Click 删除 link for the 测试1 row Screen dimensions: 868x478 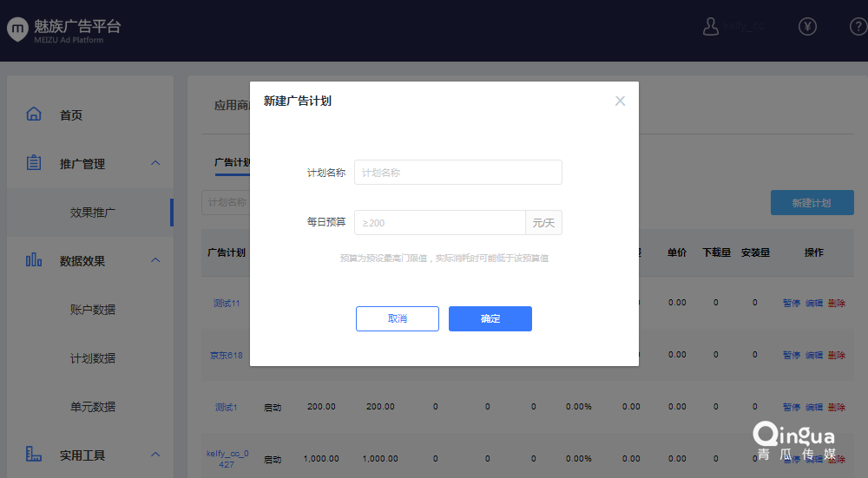pyautogui.click(x=837, y=407)
